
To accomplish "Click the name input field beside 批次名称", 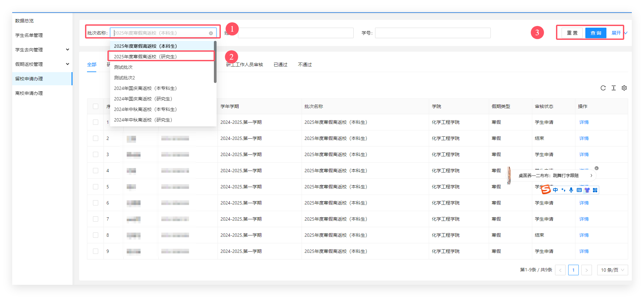I will [296, 33].
